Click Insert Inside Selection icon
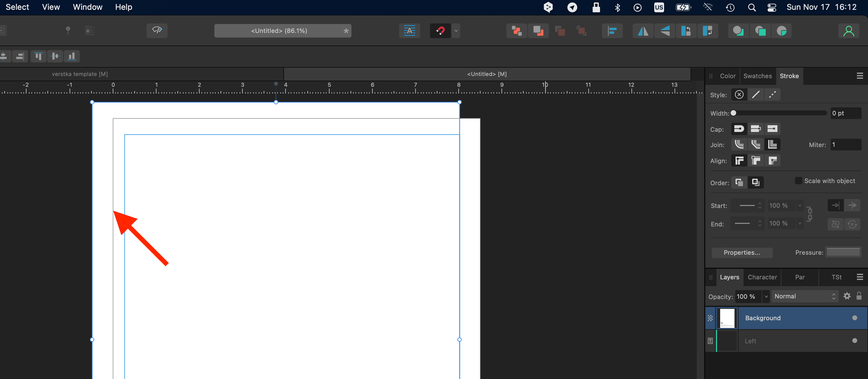 pyautogui.click(x=781, y=31)
